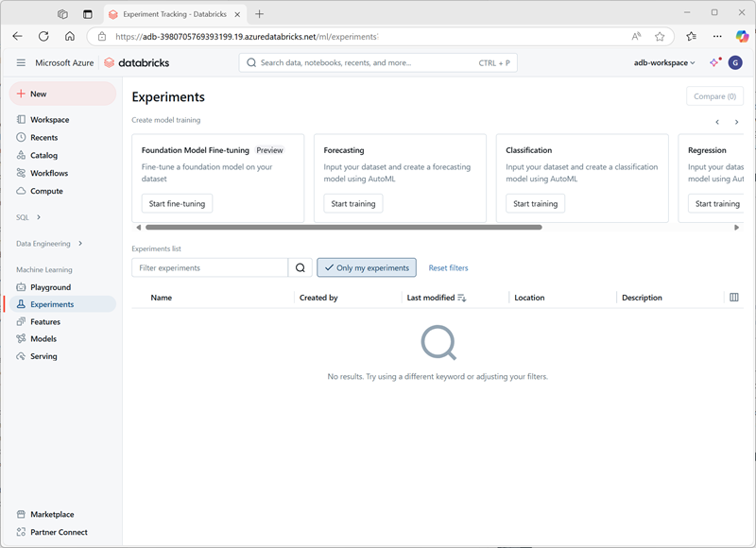Click the New button
The image size is (756, 548).
[x=62, y=94]
